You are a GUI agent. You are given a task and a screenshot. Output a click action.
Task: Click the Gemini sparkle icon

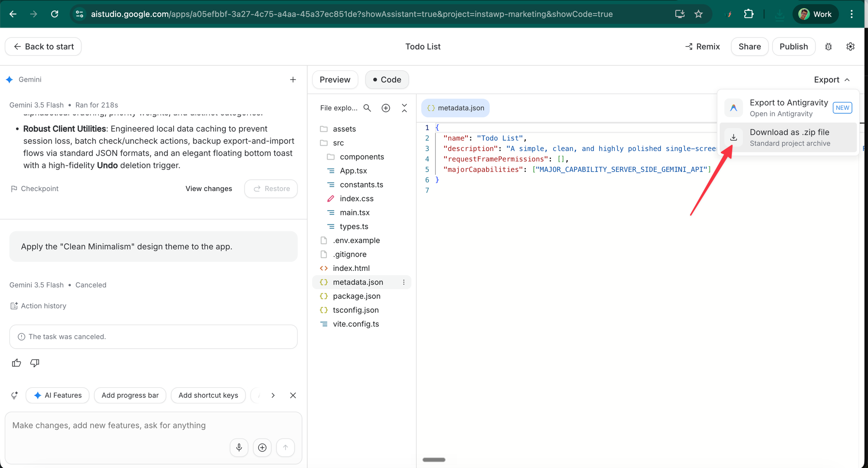point(10,79)
